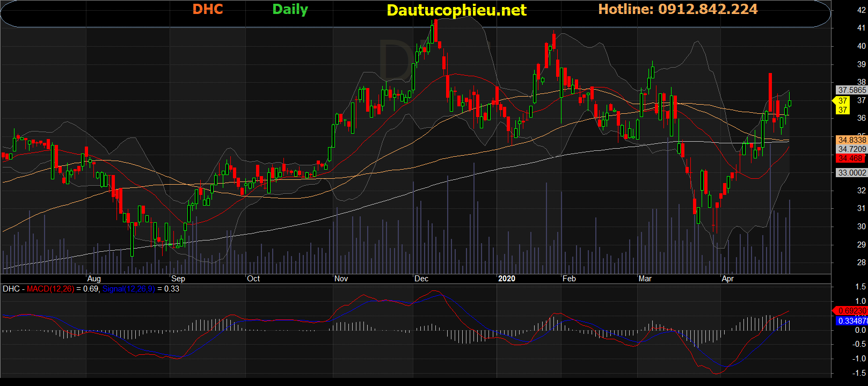Viewport: 868px width, 386px height.
Task: Click the DHC ticker symbol in header
Action: pyautogui.click(x=208, y=9)
